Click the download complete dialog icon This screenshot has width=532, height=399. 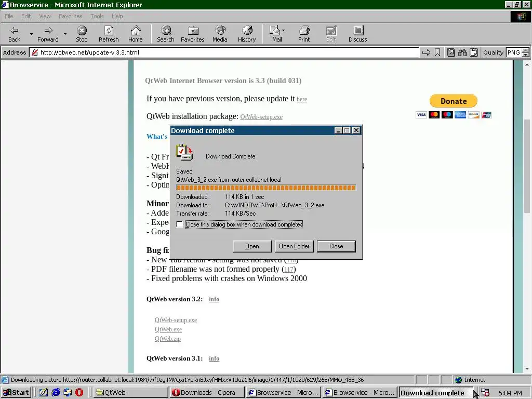click(184, 152)
